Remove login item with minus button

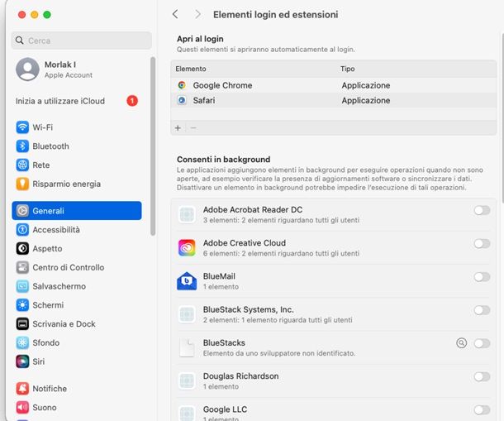[x=193, y=127]
